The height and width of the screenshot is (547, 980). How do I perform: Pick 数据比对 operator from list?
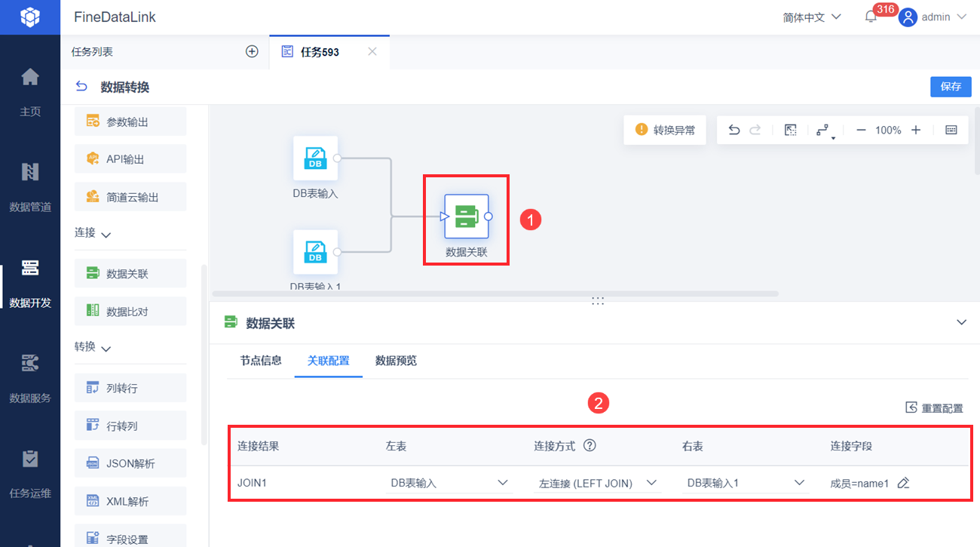pyautogui.click(x=130, y=311)
